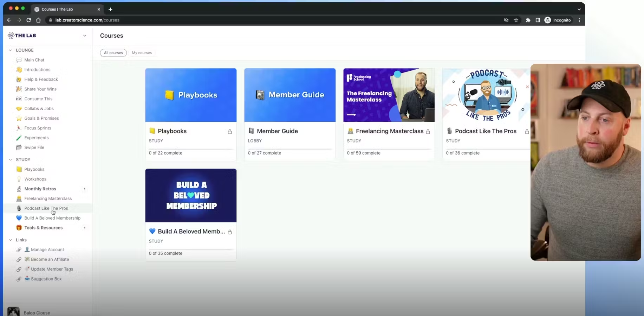
Task: Select the All courses filter tab
Action: 113,53
